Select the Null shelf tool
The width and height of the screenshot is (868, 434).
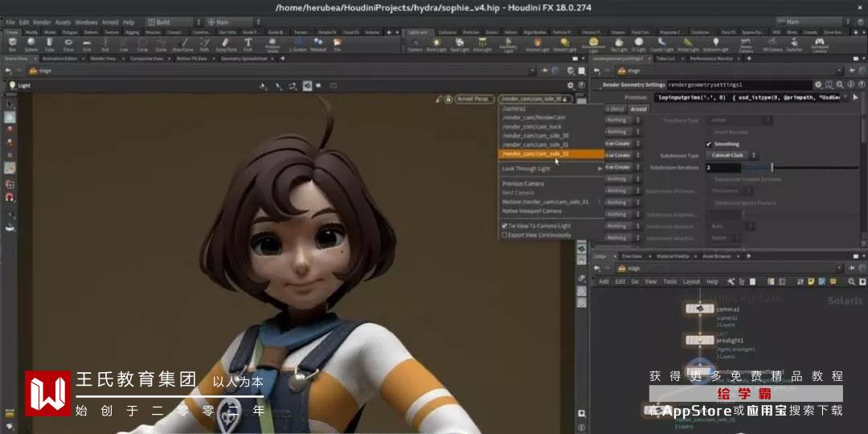click(x=105, y=43)
